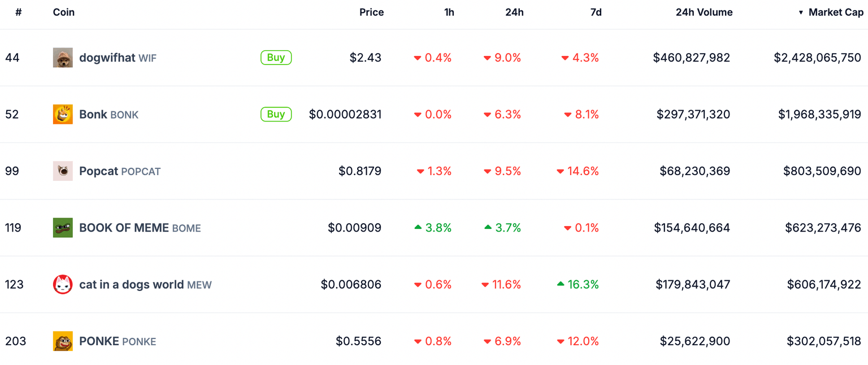Sort by the 24h change column header

tap(514, 12)
